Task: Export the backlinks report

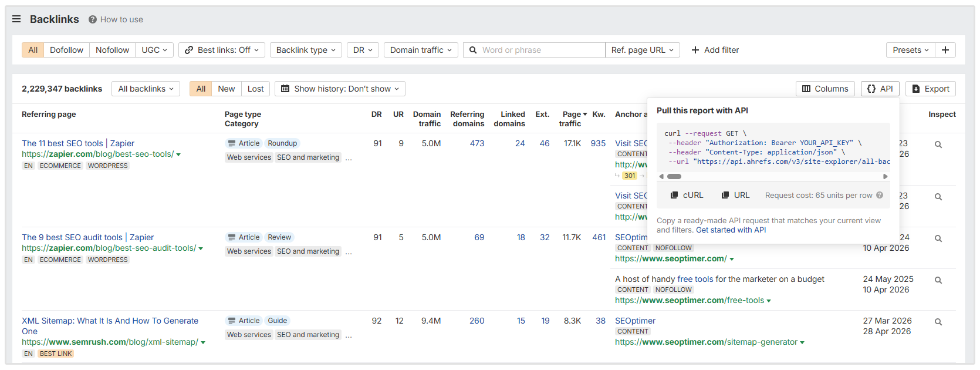Action: pyautogui.click(x=931, y=89)
